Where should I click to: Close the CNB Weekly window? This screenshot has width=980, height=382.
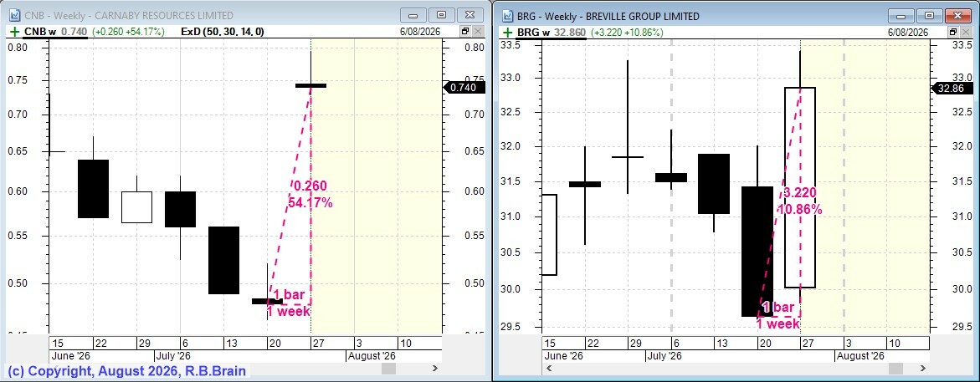click(470, 15)
